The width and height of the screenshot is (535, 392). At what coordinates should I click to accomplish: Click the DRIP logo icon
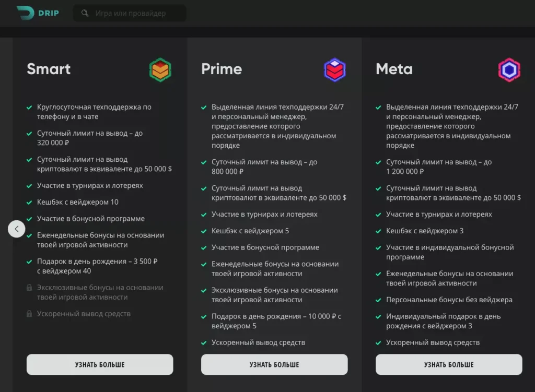click(25, 13)
